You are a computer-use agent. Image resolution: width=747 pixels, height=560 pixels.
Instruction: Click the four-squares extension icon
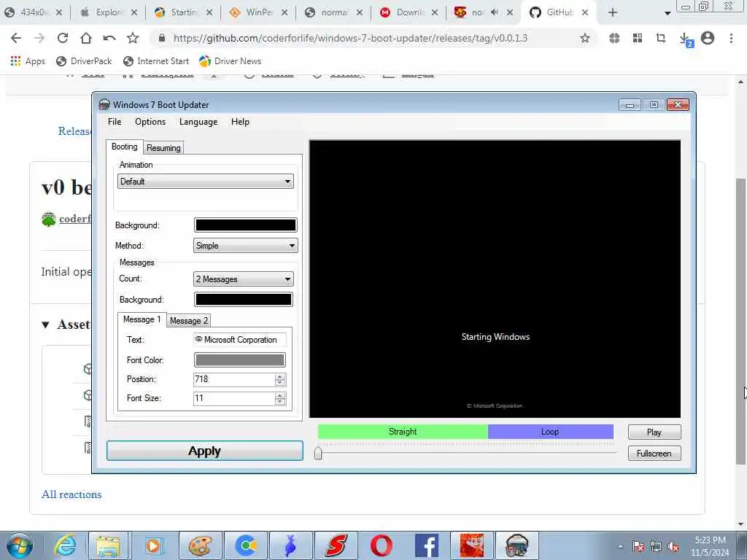click(638, 38)
